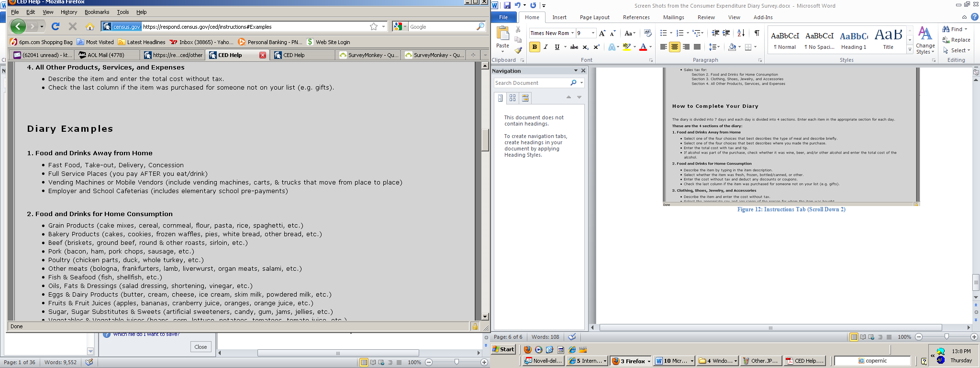Switch to Print Layout view in Word
The width and height of the screenshot is (980, 368).
[x=854, y=337]
